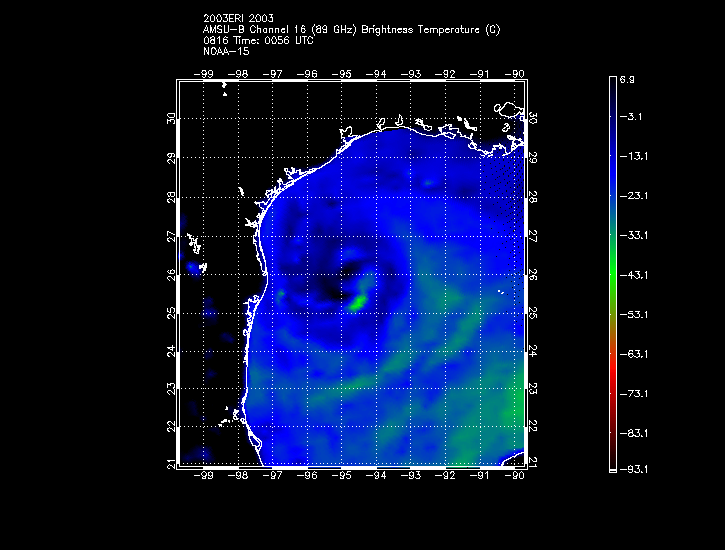Click the top axis longitude label -99
Image resolution: width=725 pixels, height=550 pixels.
(203, 74)
